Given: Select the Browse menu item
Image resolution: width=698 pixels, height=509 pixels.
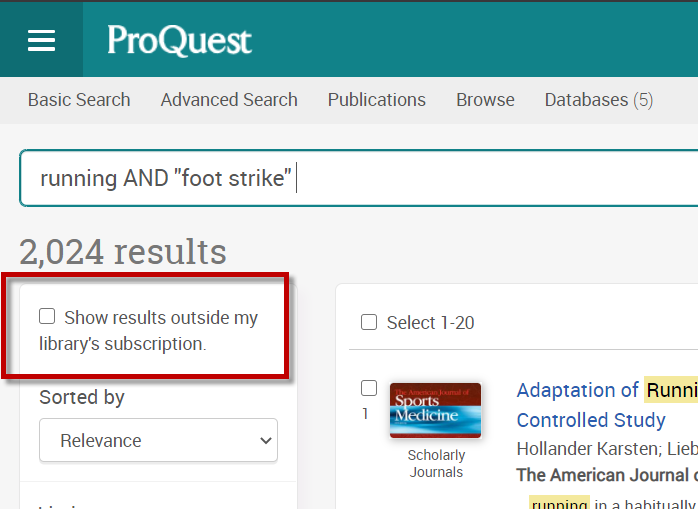Looking at the screenshot, I should tap(485, 100).
